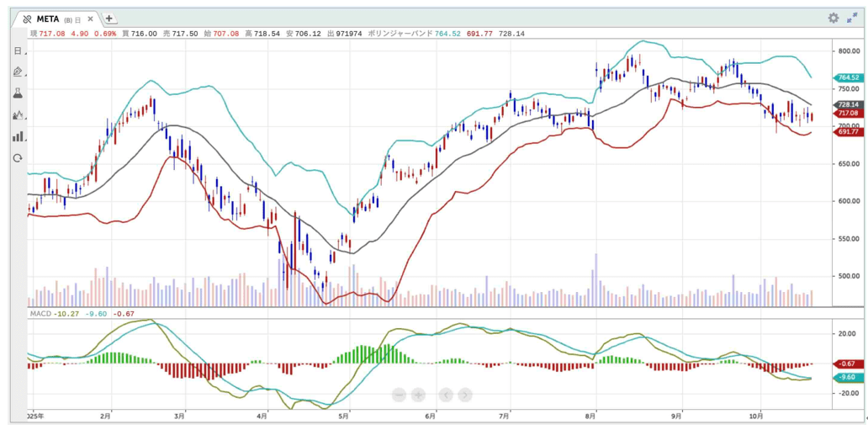The image size is (868, 430).
Task: Click the circular refresh icon
Action: pos(18,158)
